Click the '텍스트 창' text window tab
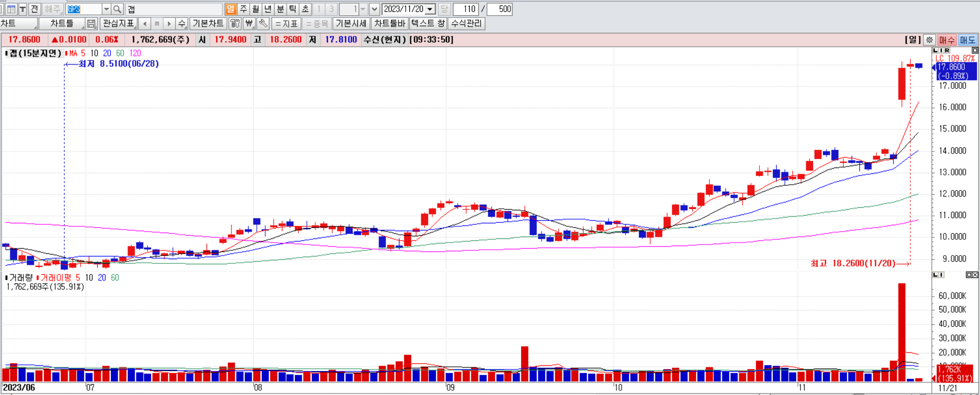 pos(428,23)
